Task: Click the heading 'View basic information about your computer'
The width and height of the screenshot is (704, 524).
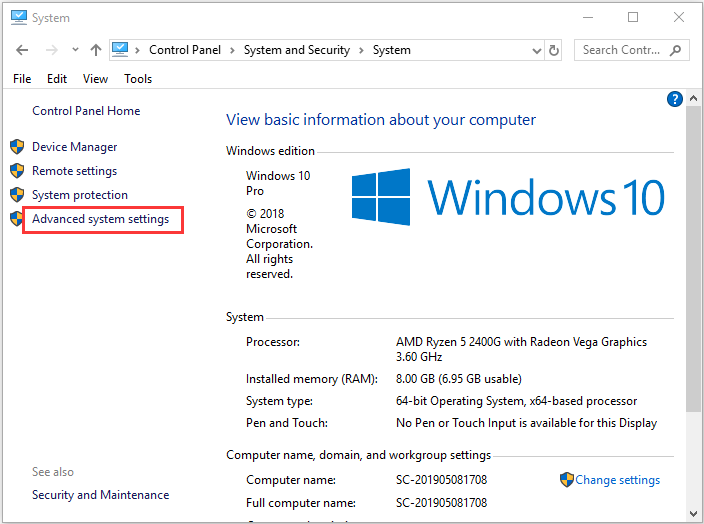Action: tap(381, 120)
